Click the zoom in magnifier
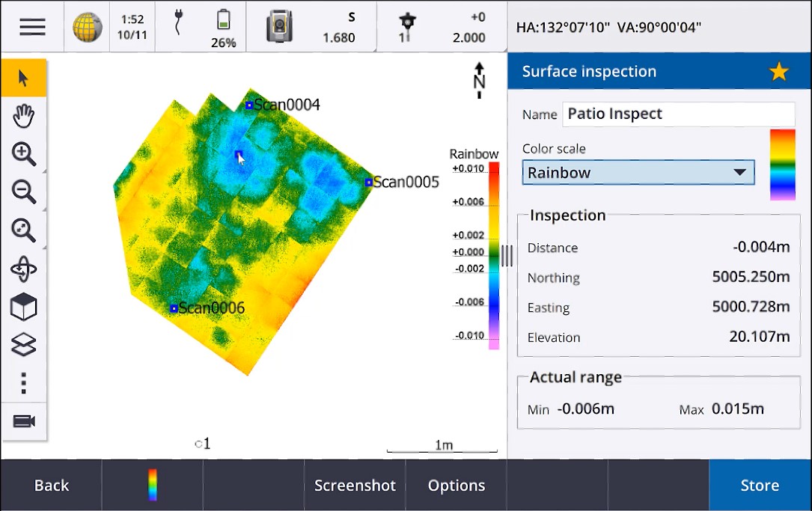The height and width of the screenshot is (511, 812). (23, 154)
